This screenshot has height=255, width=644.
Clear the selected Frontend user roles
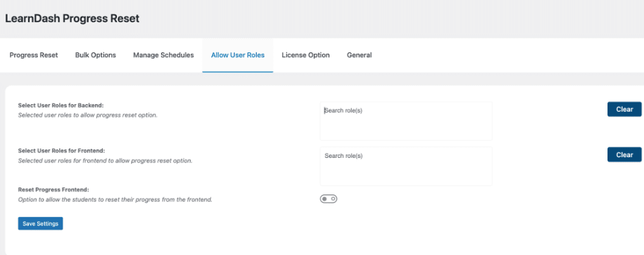[x=624, y=154]
